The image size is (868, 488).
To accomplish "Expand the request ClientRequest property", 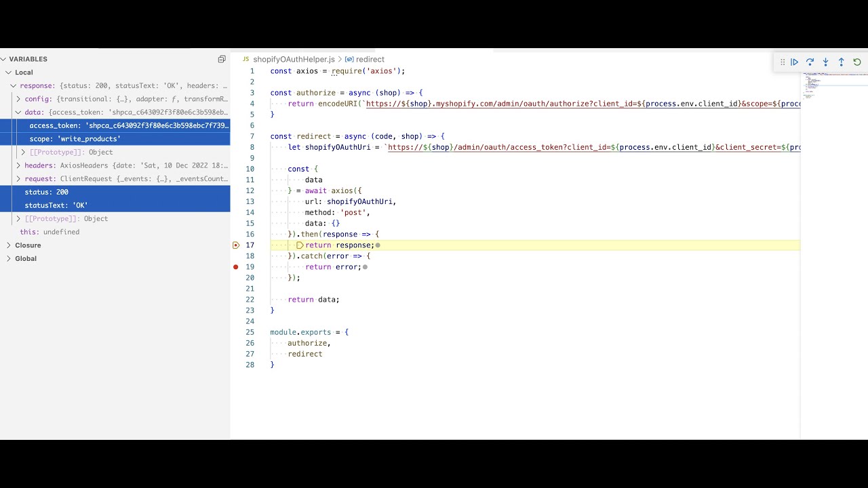I will pyautogui.click(x=18, y=179).
